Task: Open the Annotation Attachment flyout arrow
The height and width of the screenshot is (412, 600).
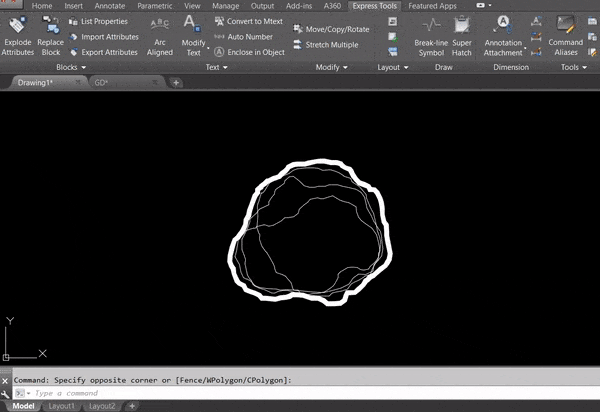Action: coord(525,49)
